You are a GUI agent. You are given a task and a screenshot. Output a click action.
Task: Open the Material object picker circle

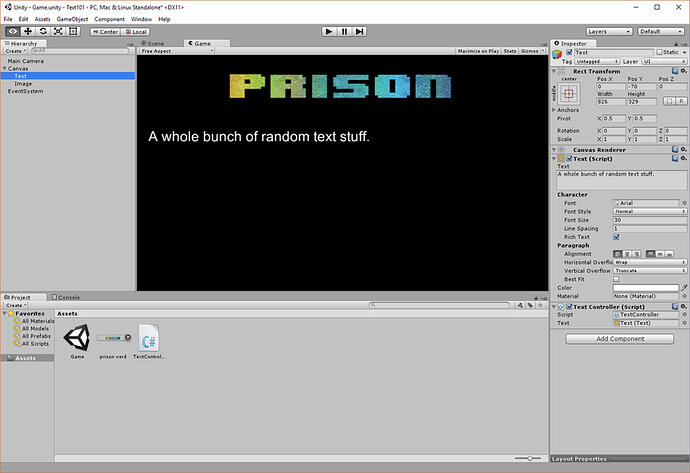(684, 296)
